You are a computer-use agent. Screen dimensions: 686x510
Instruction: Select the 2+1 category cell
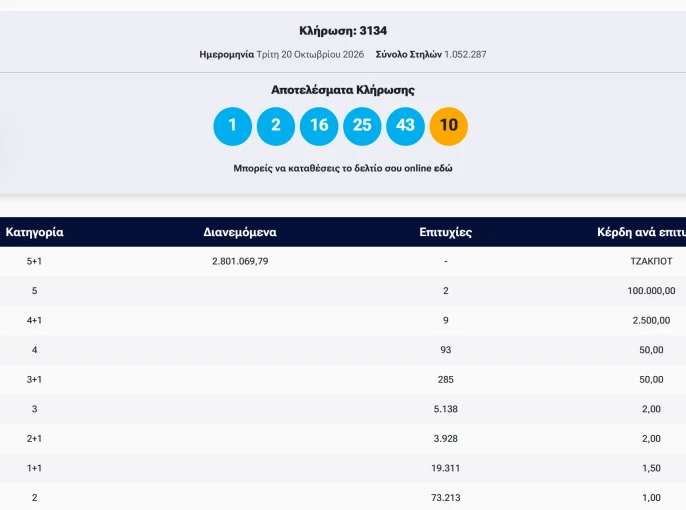coord(34,438)
